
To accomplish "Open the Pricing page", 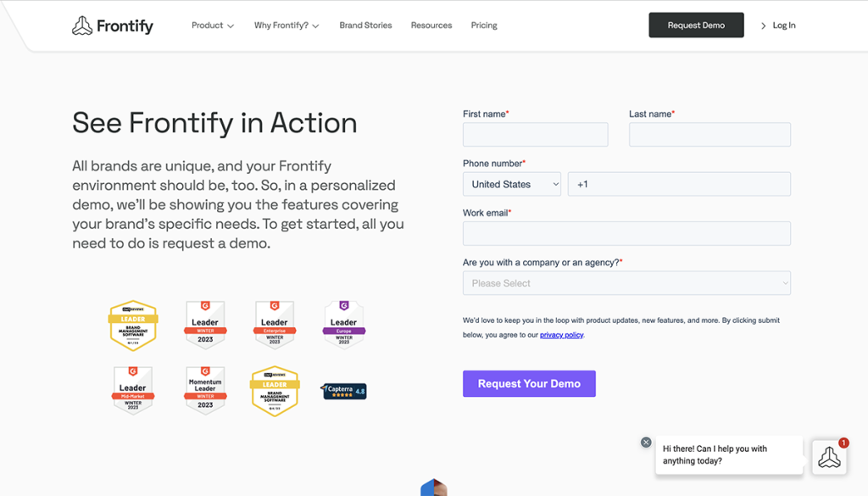I will point(484,25).
